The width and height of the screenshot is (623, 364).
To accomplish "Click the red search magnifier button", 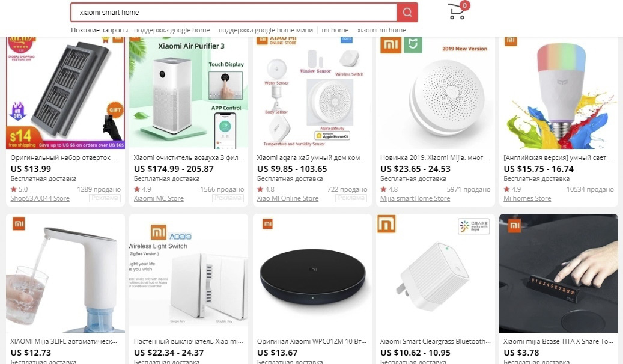I will click(x=407, y=13).
